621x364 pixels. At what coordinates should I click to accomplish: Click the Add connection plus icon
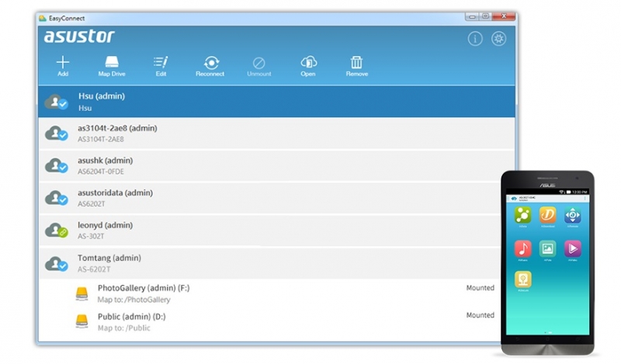point(63,62)
